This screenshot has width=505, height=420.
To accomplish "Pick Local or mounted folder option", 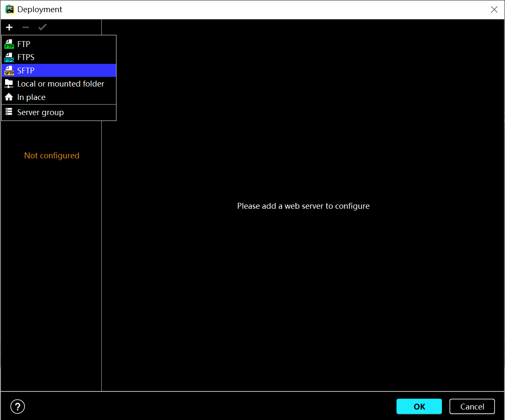I will (59, 84).
